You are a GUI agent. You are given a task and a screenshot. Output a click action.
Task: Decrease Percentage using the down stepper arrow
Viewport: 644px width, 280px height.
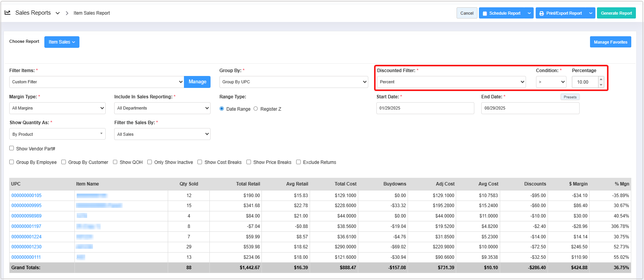pos(601,84)
